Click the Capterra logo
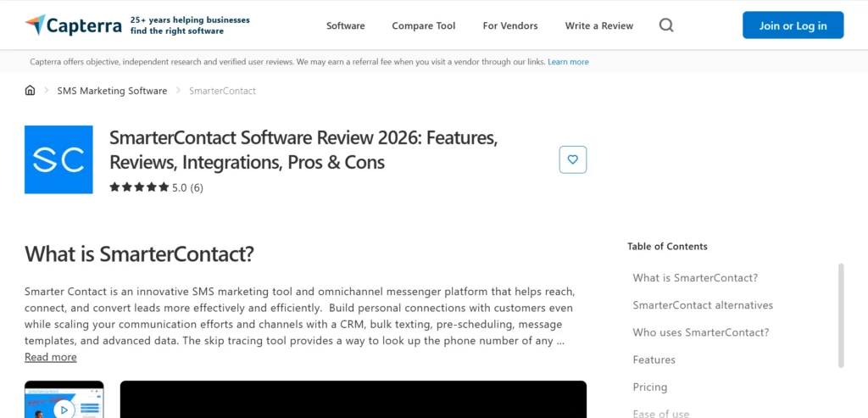 (73, 25)
